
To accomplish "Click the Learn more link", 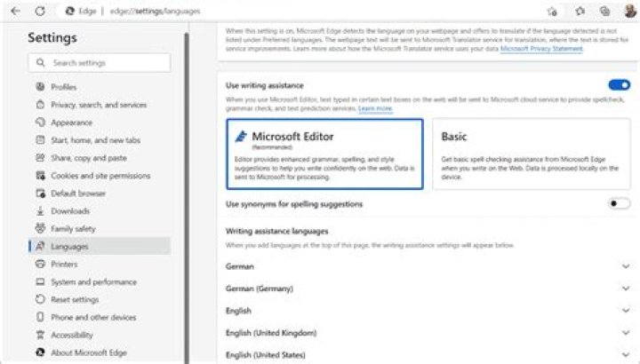I will click(375, 108).
